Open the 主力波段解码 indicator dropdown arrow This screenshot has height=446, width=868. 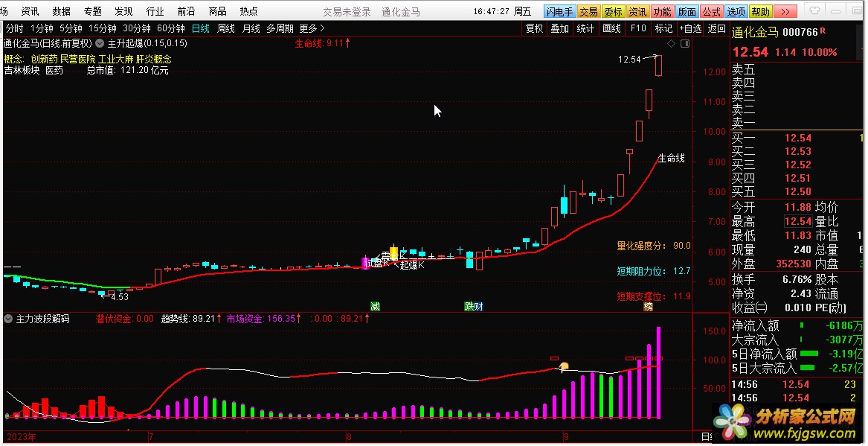(8, 319)
